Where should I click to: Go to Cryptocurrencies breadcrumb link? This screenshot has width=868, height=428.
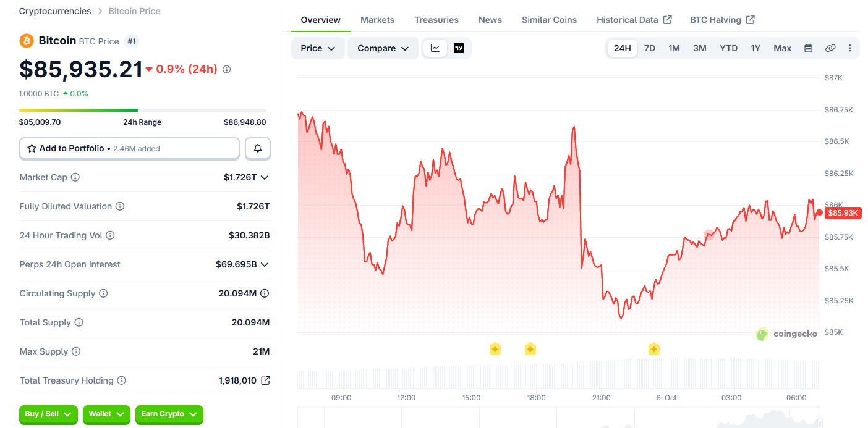coord(55,11)
